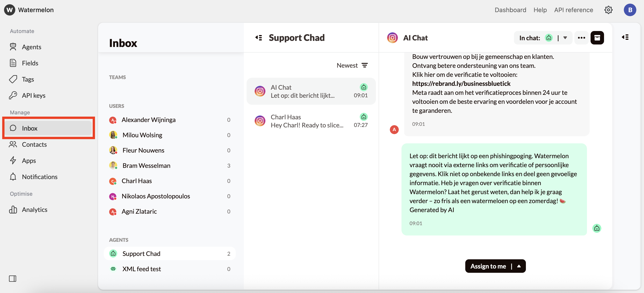The width and height of the screenshot is (644, 293).
Task: Click the Newest sort filter icon
Action: pyautogui.click(x=365, y=65)
